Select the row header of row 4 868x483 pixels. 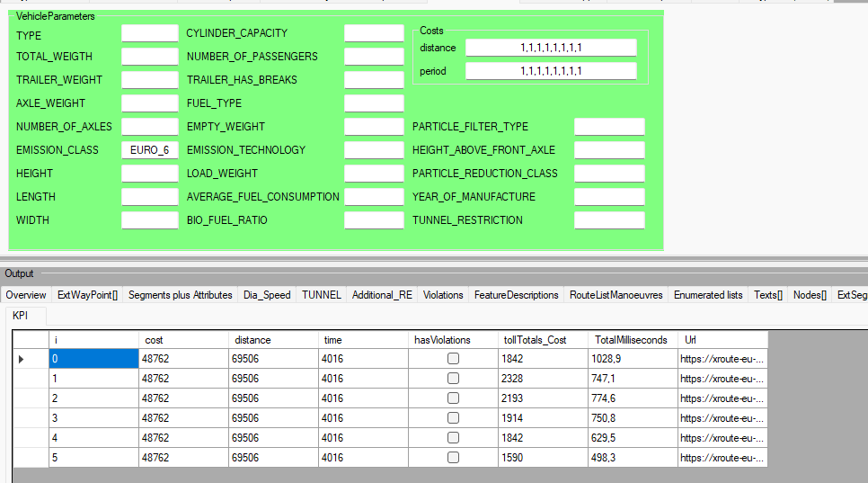click(30, 438)
